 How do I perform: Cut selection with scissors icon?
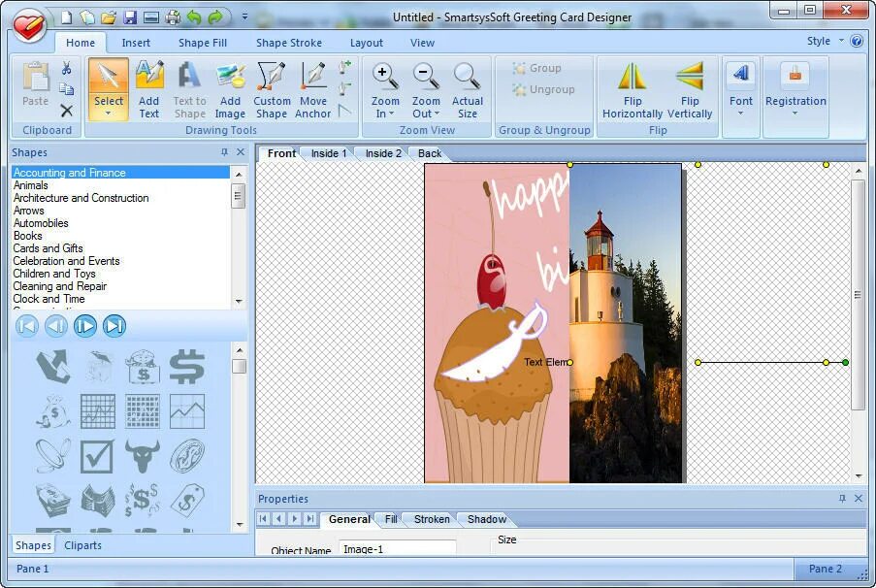pos(67,68)
